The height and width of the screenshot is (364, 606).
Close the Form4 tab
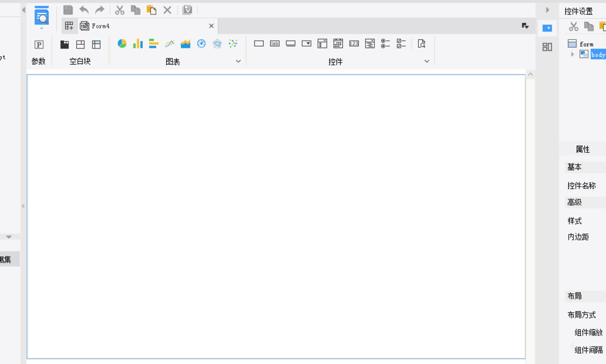point(211,26)
